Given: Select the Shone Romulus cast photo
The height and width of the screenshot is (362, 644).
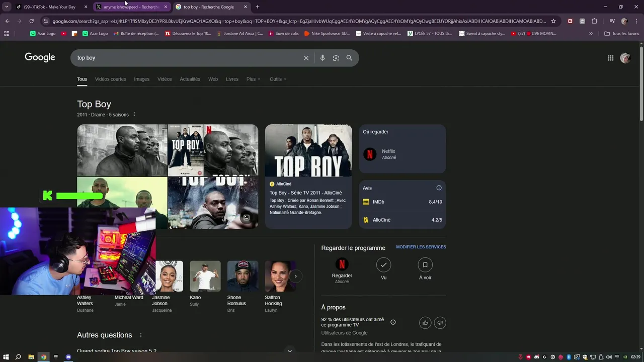Looking at the screenshot, I should pos(243,276).
